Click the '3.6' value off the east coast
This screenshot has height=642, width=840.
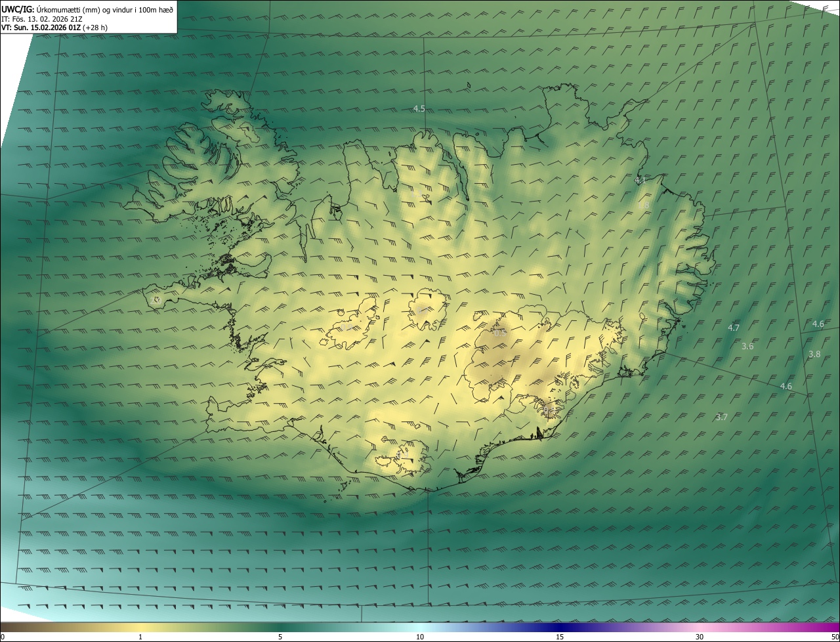point(747,346)
